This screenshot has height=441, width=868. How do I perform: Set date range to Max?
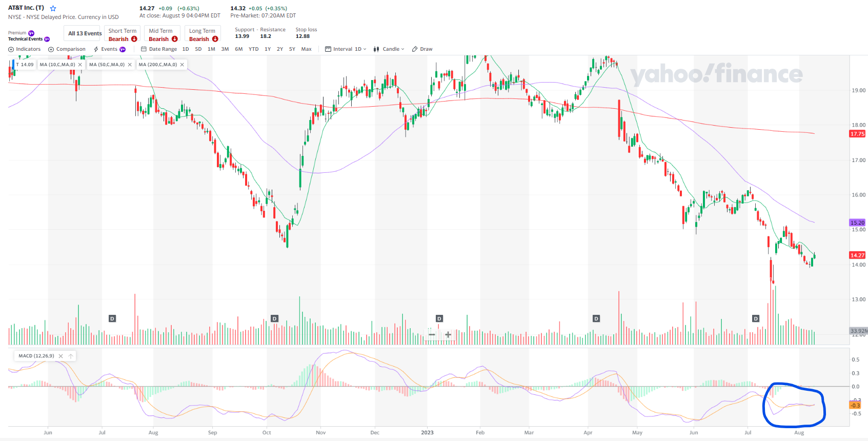(x=307, y=49)
